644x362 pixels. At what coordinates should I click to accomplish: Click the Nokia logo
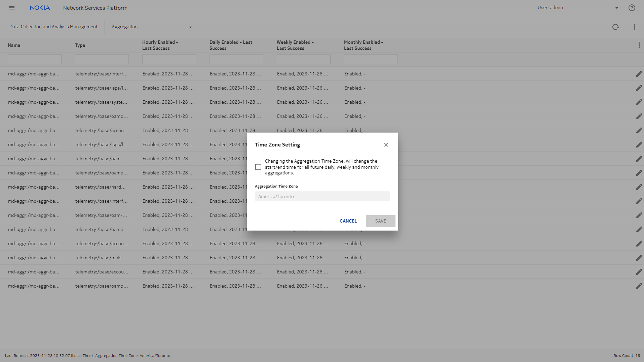pos(40,8)
